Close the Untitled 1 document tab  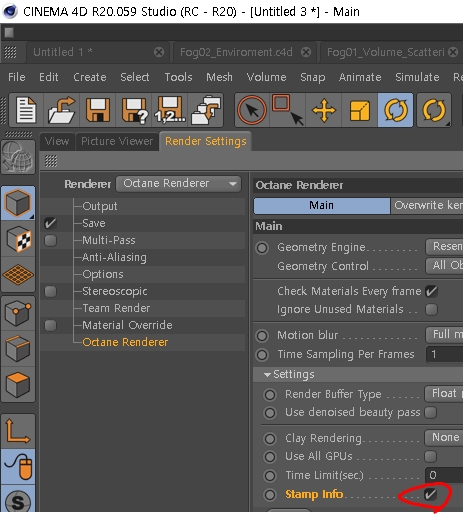[159, 52]
